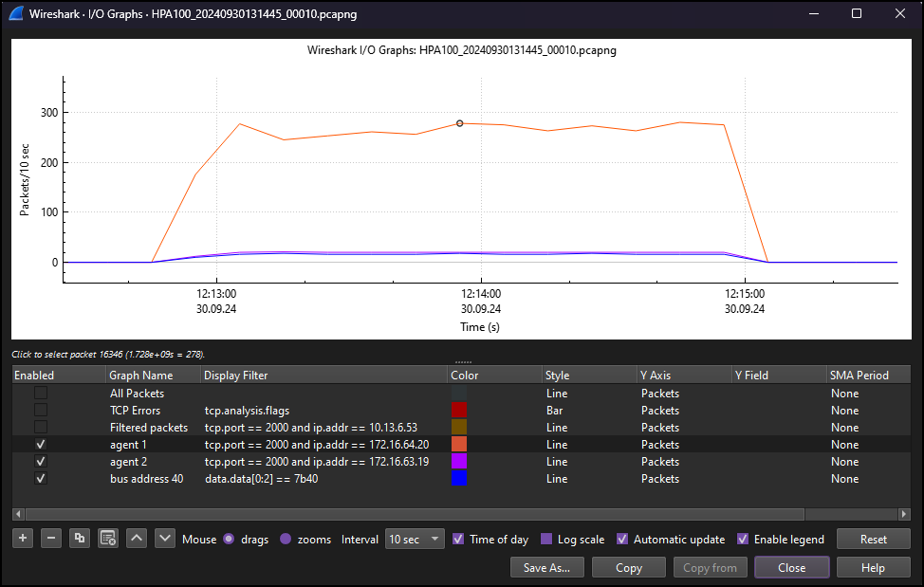Click the Wireshark shark fin title icon
Screen dimensions: 924x587
tap(16, 13)
